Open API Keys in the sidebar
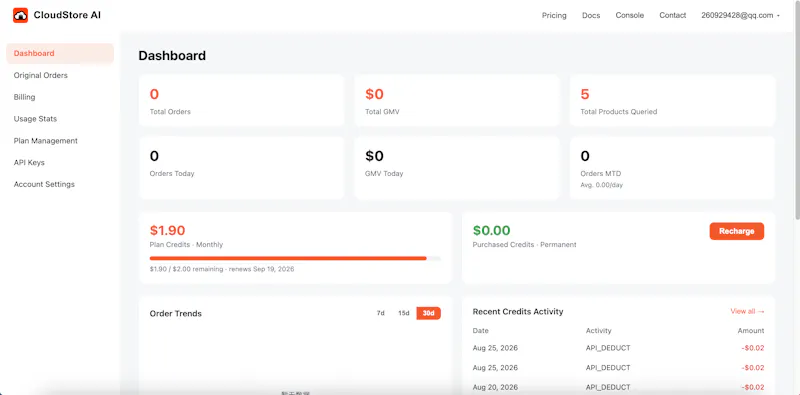Screen dimensions: 800x395 [x=29, y=162]
